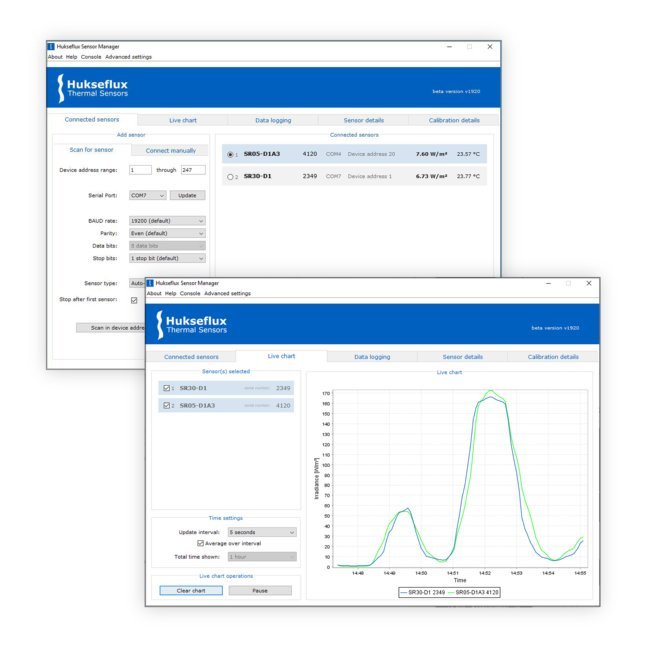
Task: Pause the live chart
Action: point(260,590)
